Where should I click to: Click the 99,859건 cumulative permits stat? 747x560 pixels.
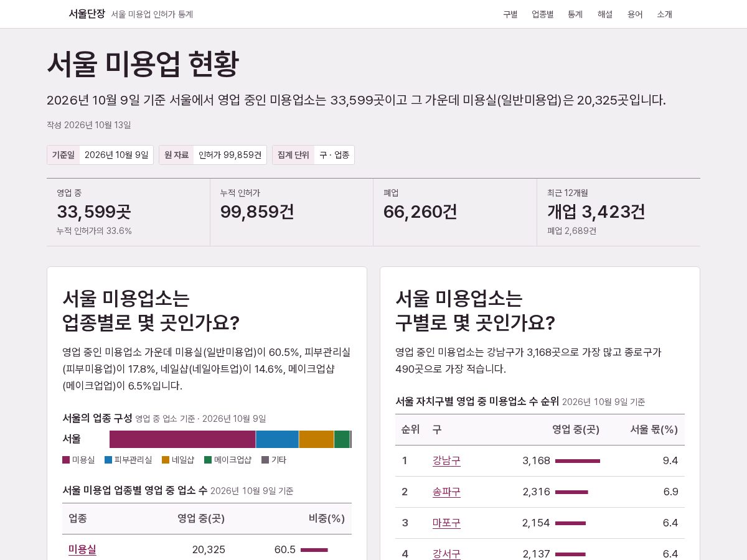(x=257, y=212)
